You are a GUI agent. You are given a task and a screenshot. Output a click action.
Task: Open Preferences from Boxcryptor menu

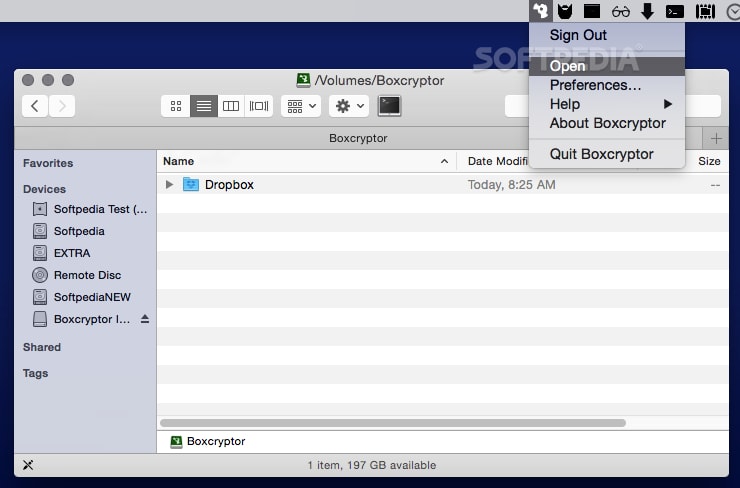(607, 85)
